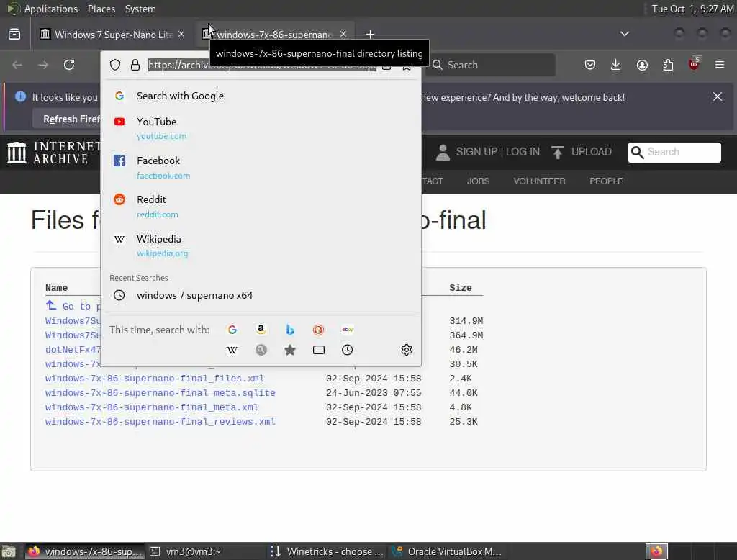Select YouTube shortcut in dropdown

pos(261,128)
